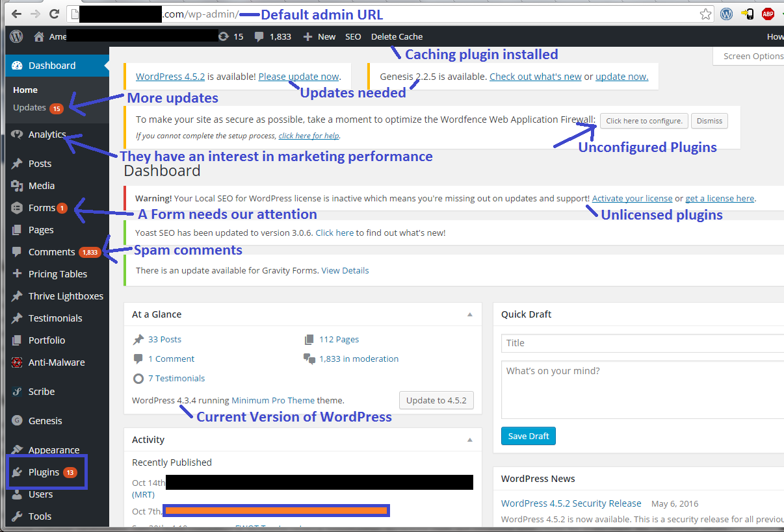Open the WordPress extension icon in Chrome toolbar
Viewport: 784px width, 532px height.
tap(727, 14)
